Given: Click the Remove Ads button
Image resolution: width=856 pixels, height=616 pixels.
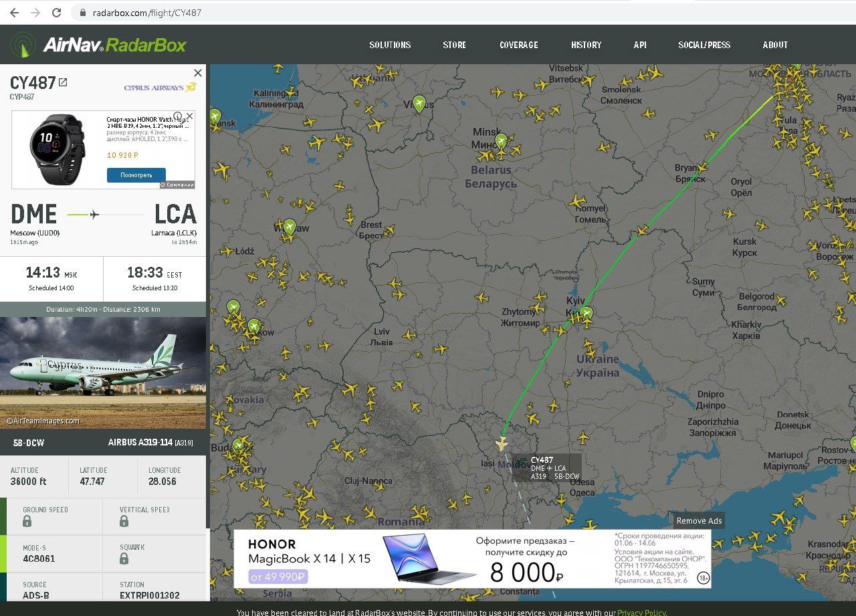Looking at the screenshot, I should tap(699, 521).
